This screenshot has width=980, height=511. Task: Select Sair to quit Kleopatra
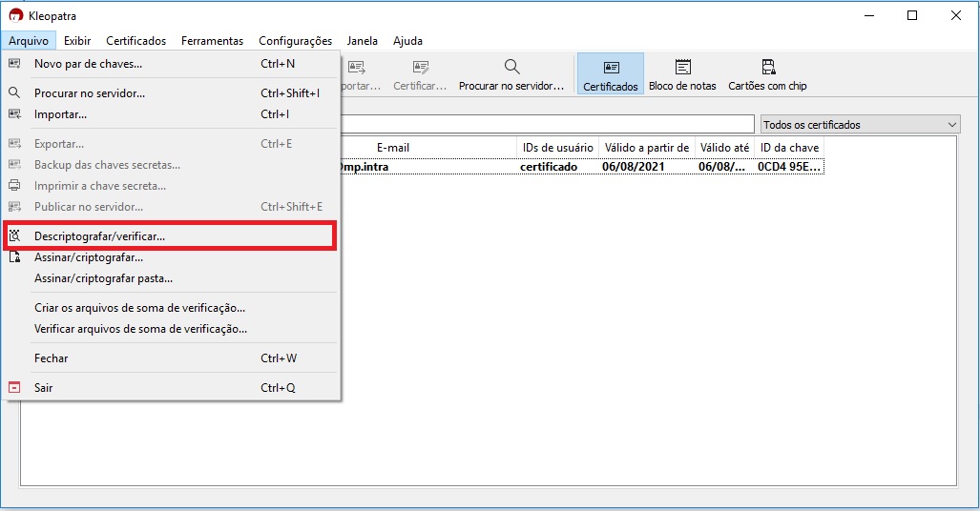[x=171, y=388]
